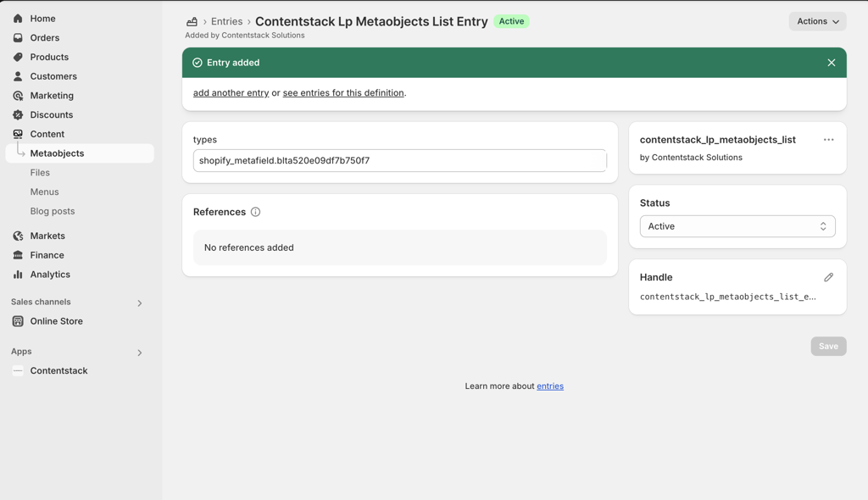This screenshot has height=500, width=868.
Task: Go to Blog posts in the sidebar
Action: 53,211
